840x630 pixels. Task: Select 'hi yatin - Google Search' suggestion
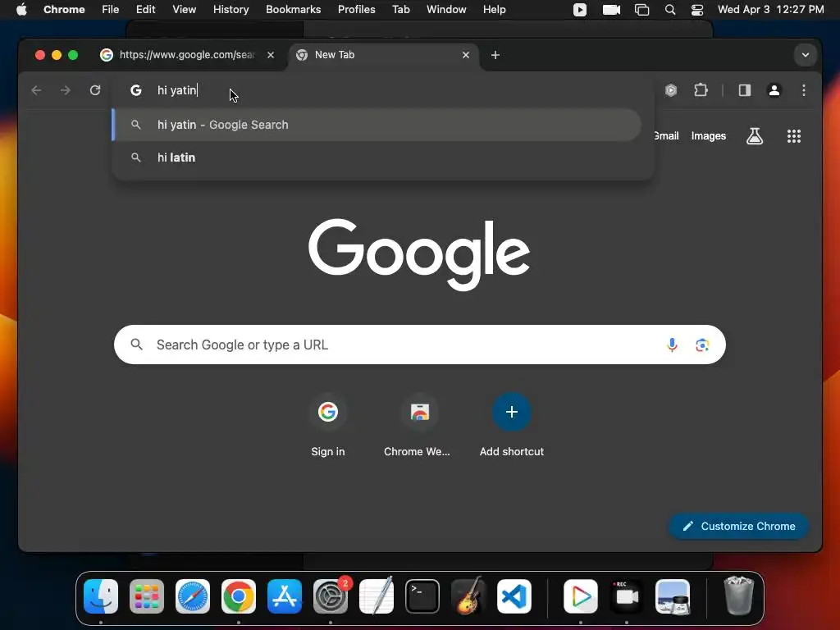377,125
